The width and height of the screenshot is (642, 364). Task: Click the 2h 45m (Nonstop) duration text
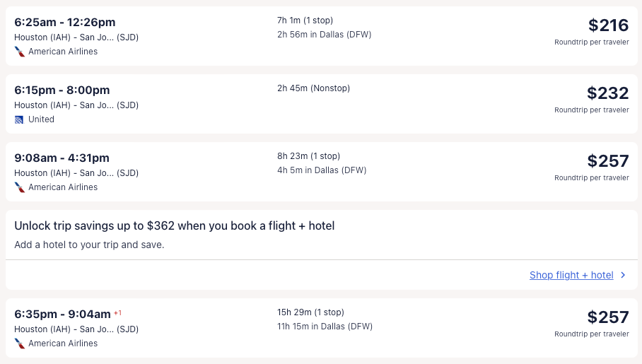[313, 88]
